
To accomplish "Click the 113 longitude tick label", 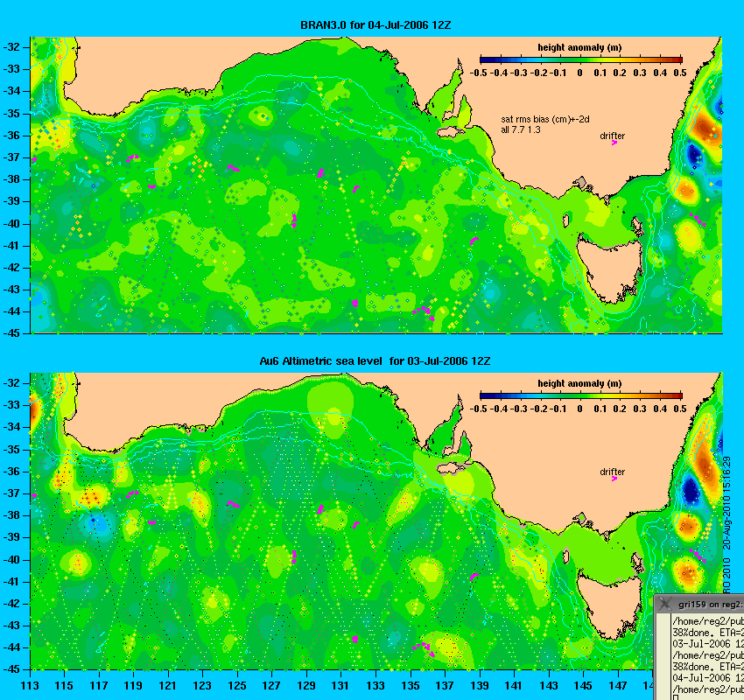I will (x=30, y=686).
